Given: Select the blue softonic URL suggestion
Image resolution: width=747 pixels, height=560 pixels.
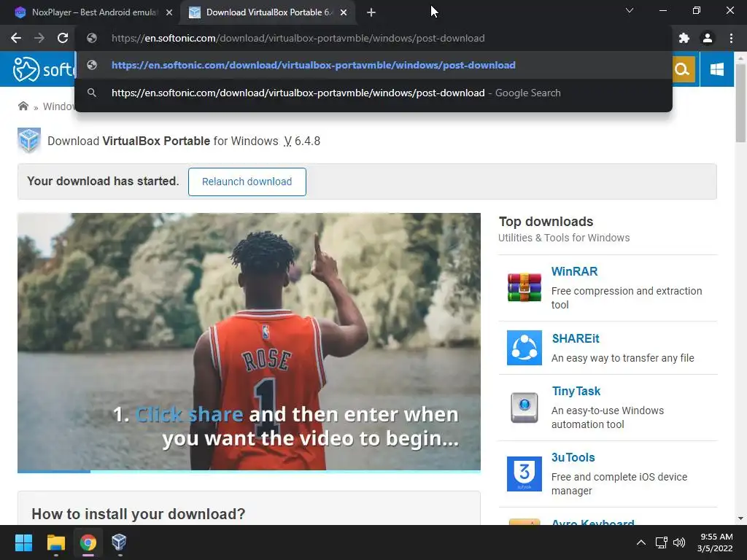Looking at the screenshot, I should (x=373, y=65).
